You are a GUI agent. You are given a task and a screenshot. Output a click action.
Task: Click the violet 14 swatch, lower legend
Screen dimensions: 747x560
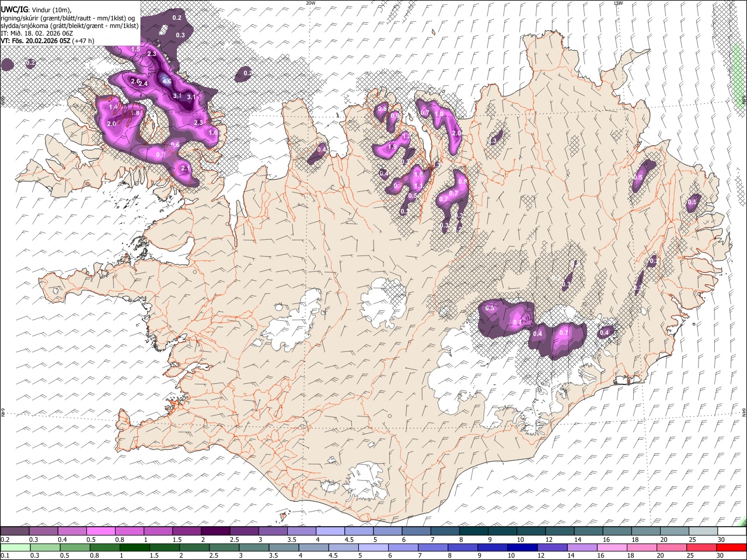(x=582, y=548)
